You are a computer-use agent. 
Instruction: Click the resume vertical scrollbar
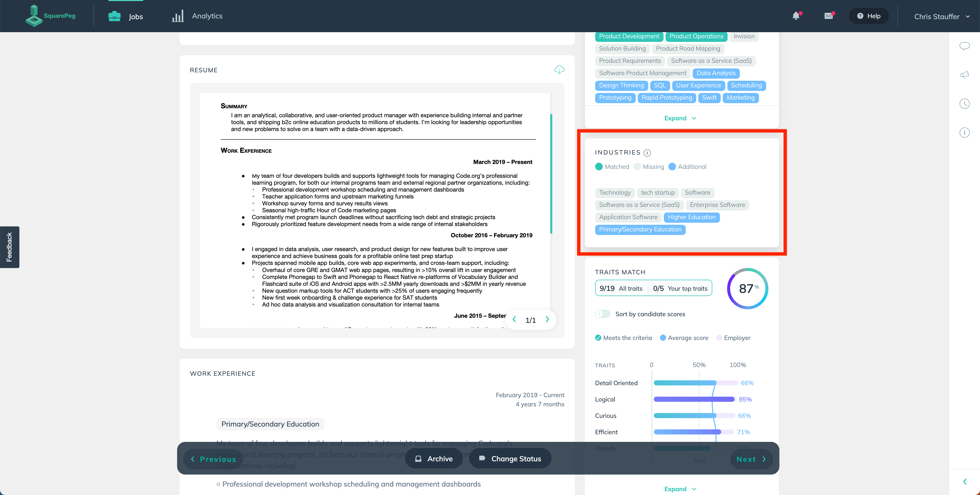[x=551, y=174]
